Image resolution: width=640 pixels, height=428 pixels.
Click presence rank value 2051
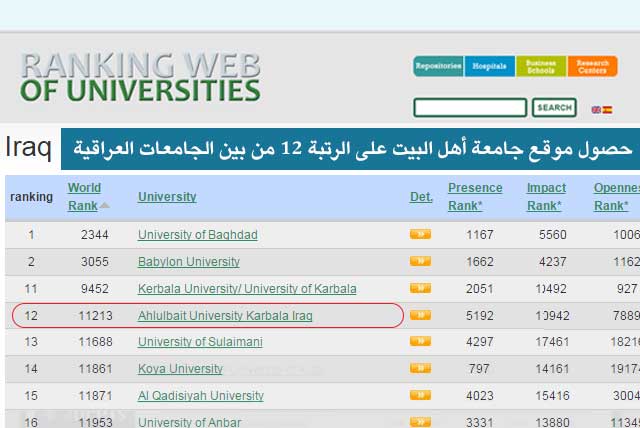[x=480, y=288]
